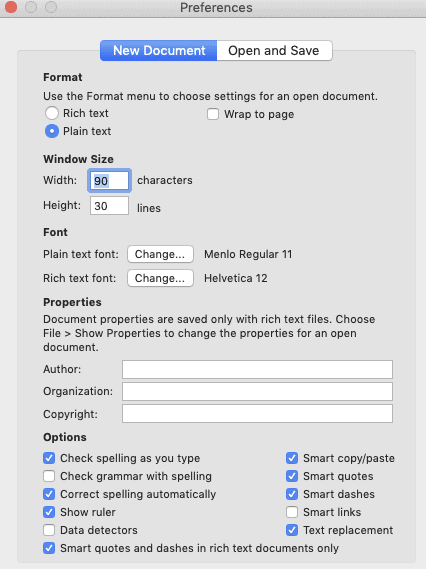This screenshot has height=569, width=426.
Task: Change the plain text font
Action: point(160,254)
